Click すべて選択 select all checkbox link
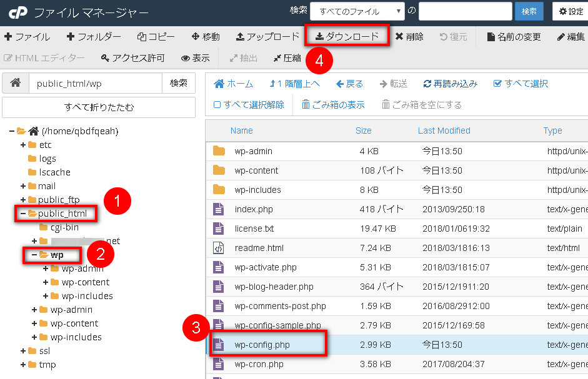588x379 pixels. coord(521,84)
